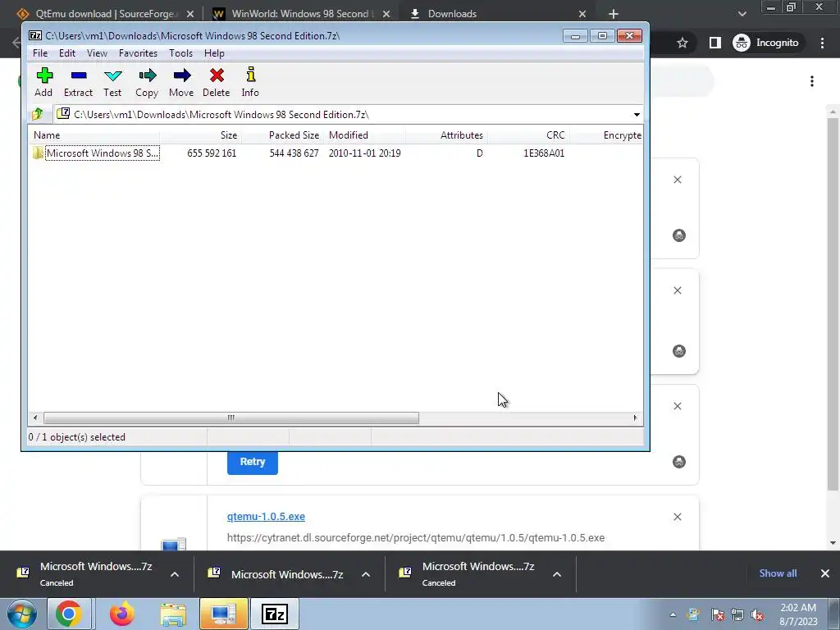Viewport: 840px width, 630px height.
Task: Open a new Chrome tab
Action: pyautogui.click(x=614, y=14)
